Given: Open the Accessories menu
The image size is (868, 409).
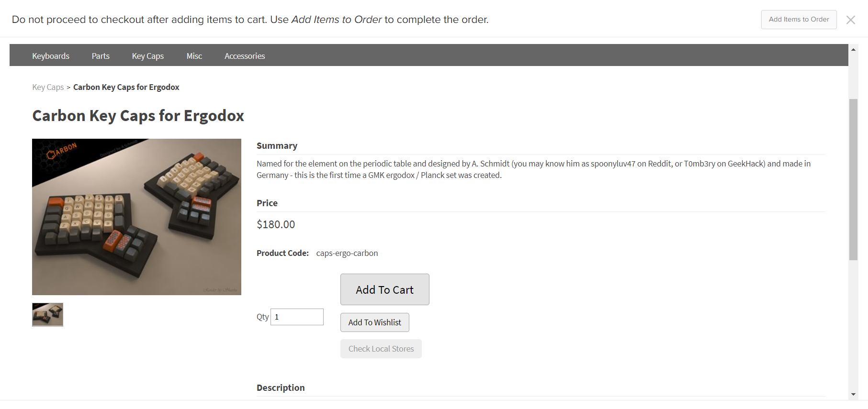Looking at the screenshot, I should pos(245,56).
